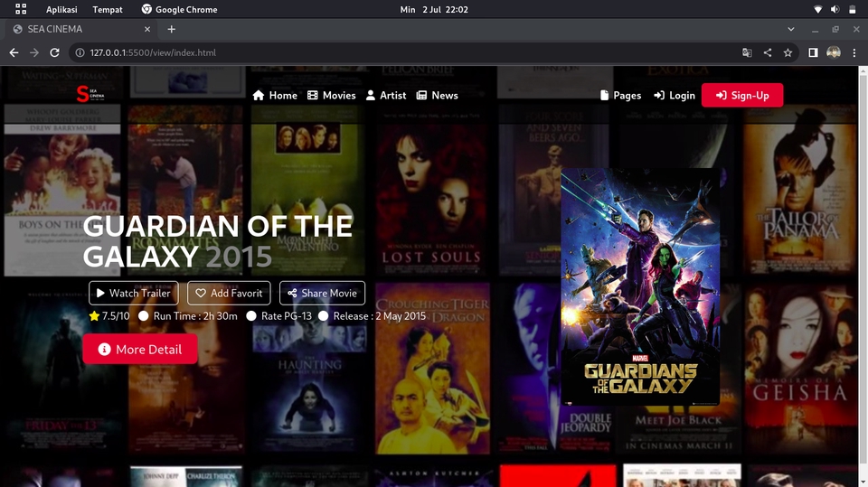Bookmark this page with the star icon
Image resolution: width=868 pixels, height=487 pixels.
point(788,52)
